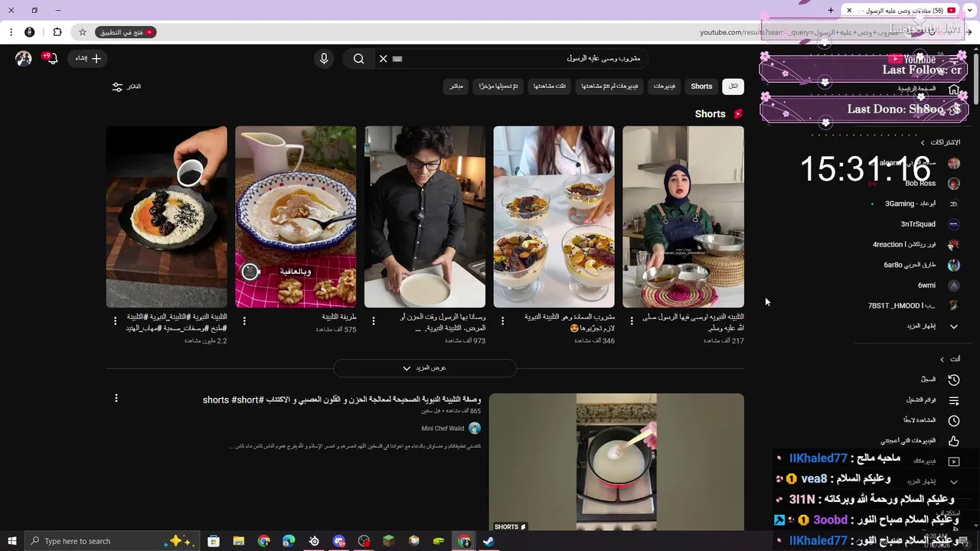Open the short showing dessert glasses with nuts
This screenshot has width=980, height=551.
[554, 217]
